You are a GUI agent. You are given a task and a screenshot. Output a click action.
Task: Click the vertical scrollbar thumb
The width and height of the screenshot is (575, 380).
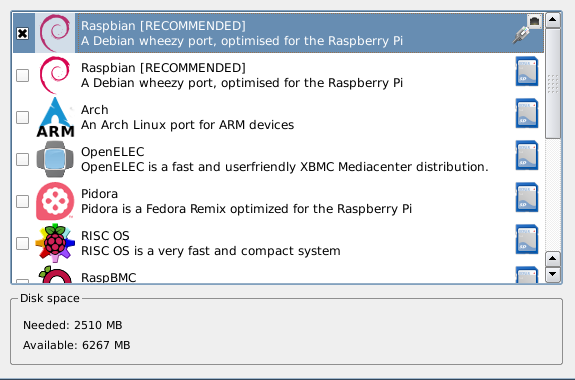coord(553,84)
